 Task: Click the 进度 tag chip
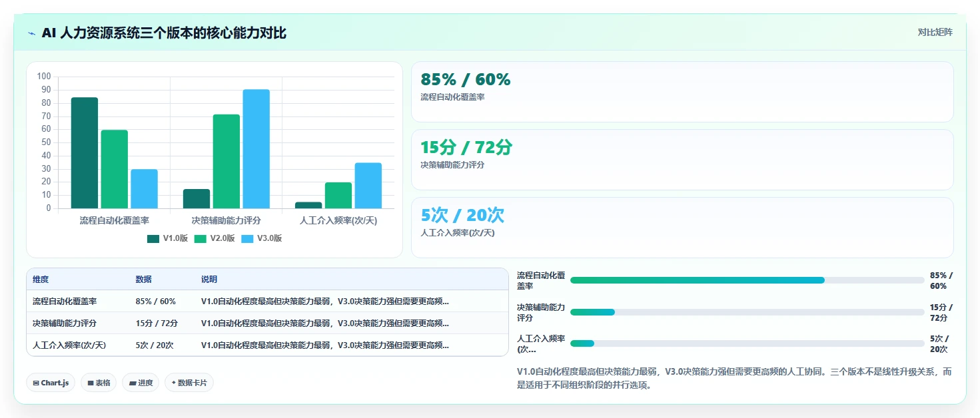[x=141, y=383]
